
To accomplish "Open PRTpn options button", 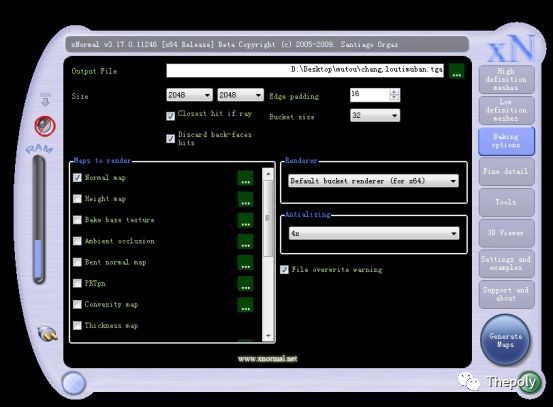I will pos(245,284).
